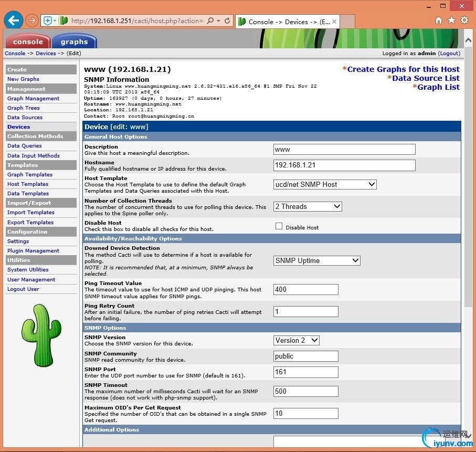Click the Data Source List link
The height and width of the screenshot is (452, 476).
(426, 78)
